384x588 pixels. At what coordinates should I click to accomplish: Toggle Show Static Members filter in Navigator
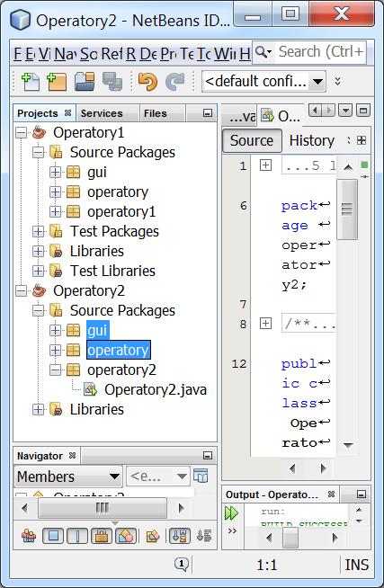pos(77,536)
